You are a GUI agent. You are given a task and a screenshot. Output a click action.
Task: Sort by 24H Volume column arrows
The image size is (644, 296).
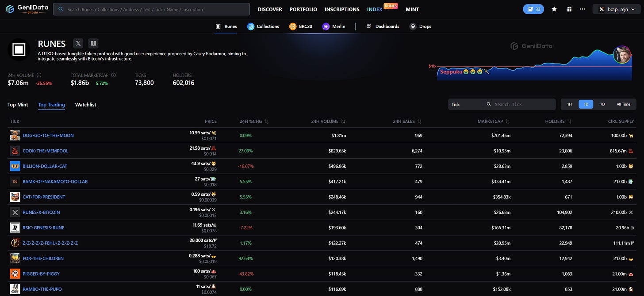click(x=343, y=121)
